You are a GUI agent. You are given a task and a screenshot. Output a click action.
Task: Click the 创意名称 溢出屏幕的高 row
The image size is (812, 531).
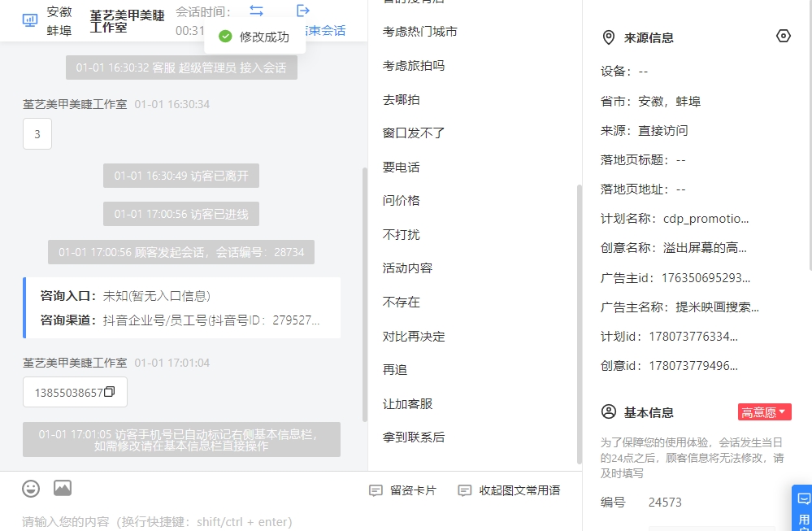(x=674, y=248)
